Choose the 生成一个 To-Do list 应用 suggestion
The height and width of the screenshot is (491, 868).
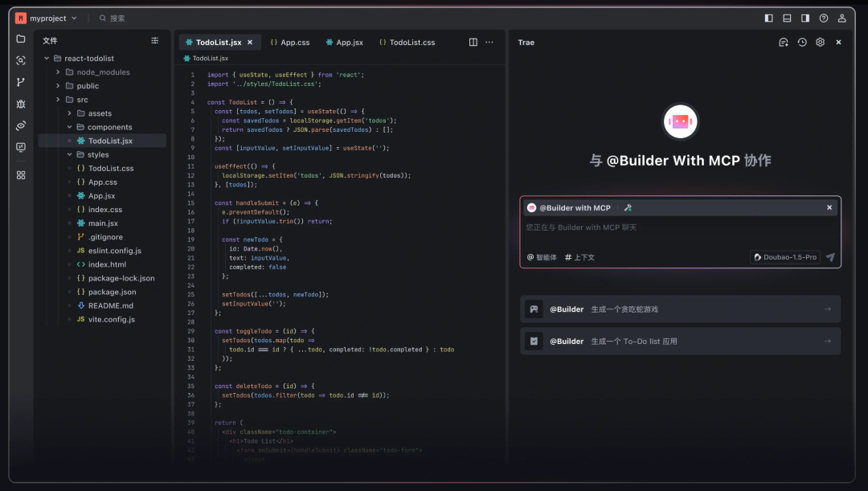(x=681, y=341)
